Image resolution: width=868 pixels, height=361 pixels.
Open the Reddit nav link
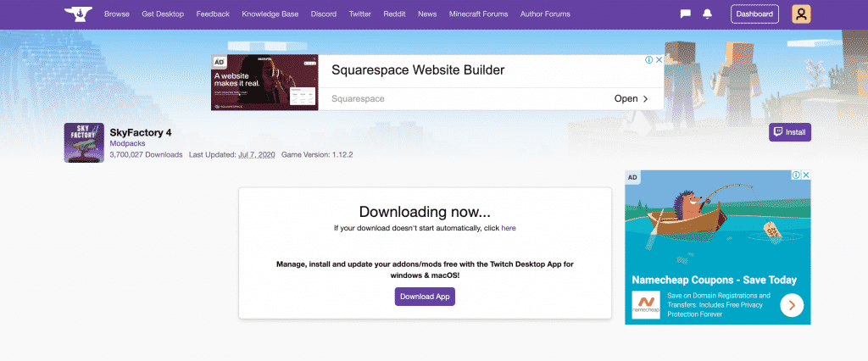coord(394,14)
